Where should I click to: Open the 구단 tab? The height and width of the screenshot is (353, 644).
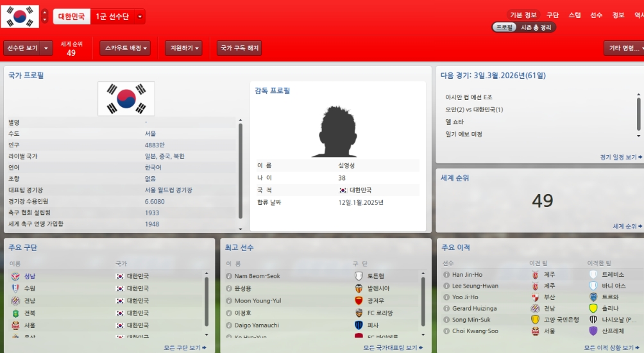point(552,15)
